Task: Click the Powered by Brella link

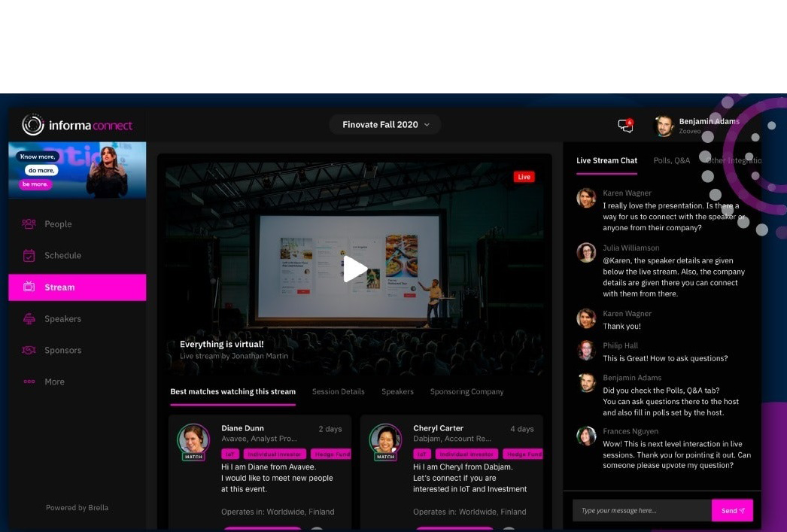Action: [x=77, y=508]
